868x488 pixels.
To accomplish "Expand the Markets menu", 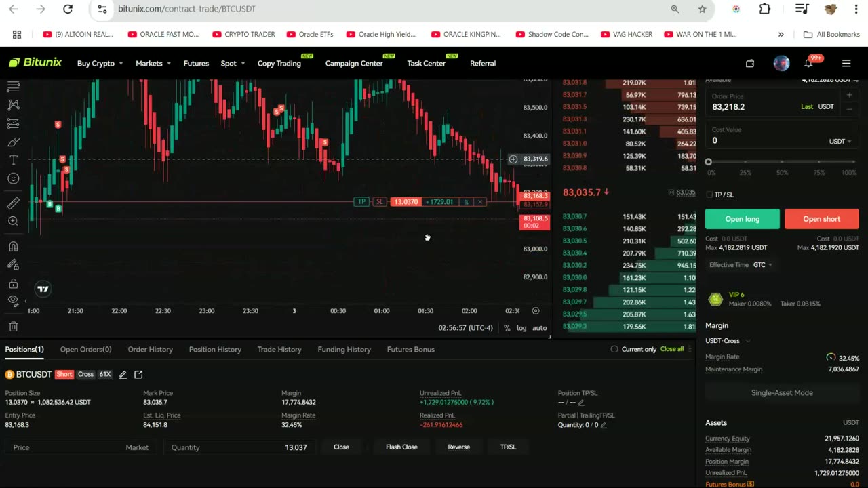I will (x=153, y=63).
